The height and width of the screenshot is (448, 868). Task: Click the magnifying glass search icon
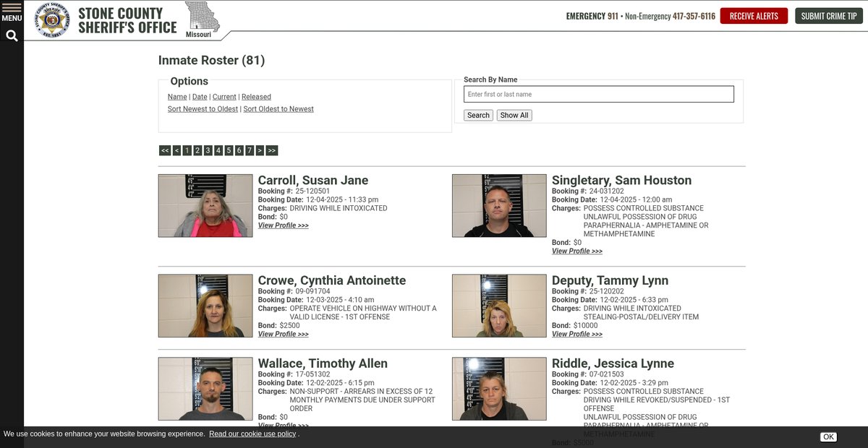[x=12, y=35]
